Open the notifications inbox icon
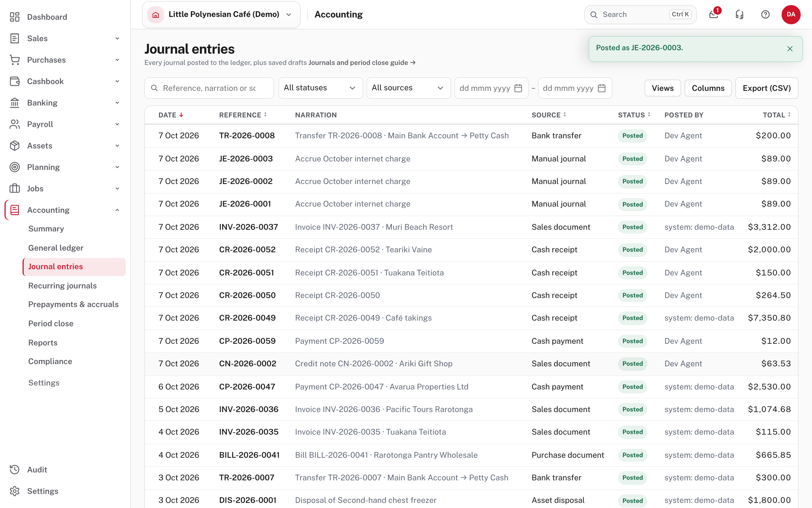 pos(714,14)
